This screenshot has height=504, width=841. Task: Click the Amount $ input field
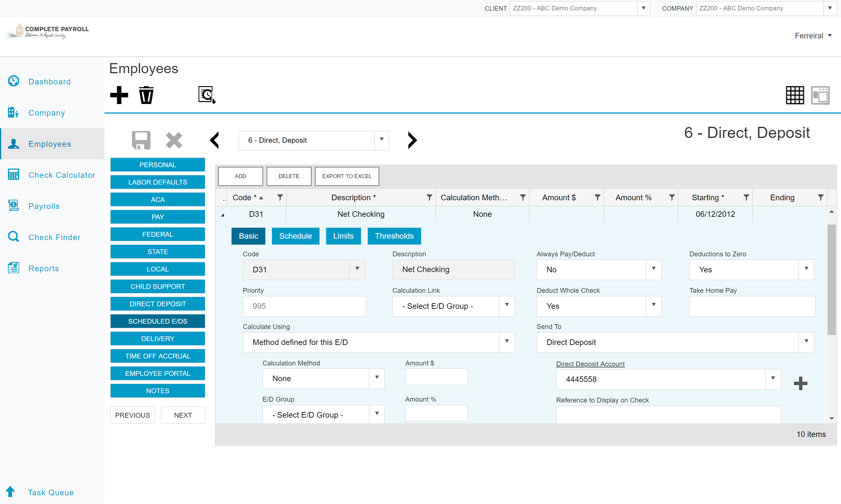click(437, 379)
